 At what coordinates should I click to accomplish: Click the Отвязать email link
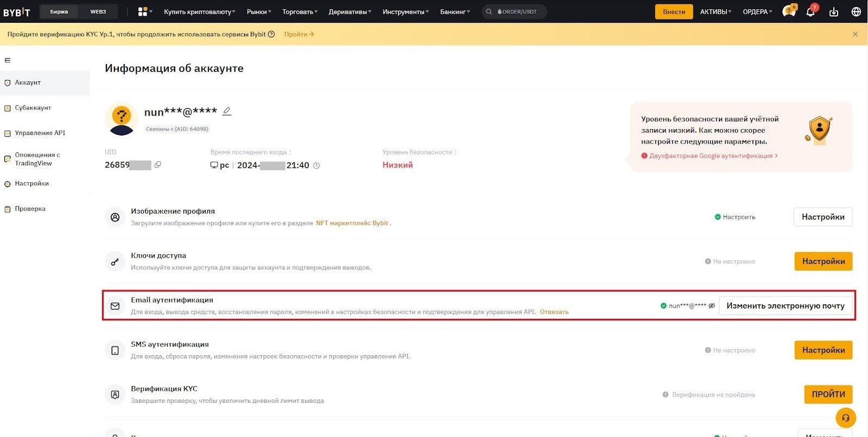[554, 312]
